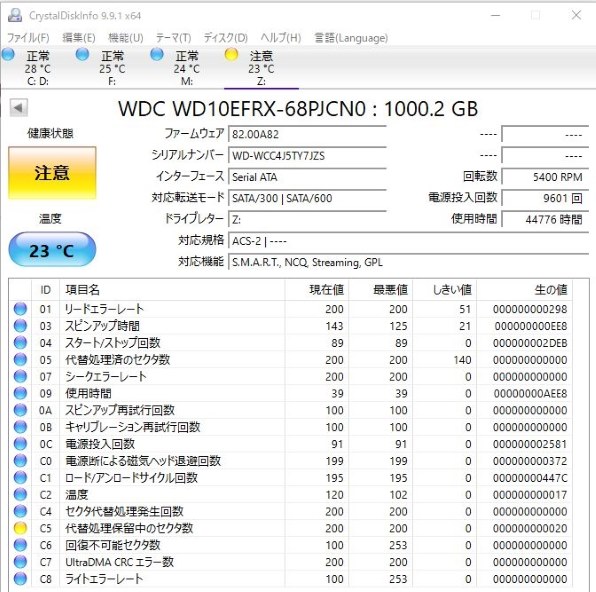Select the 代替処理保留中のセクタ数 attribute name

point(129,528)
